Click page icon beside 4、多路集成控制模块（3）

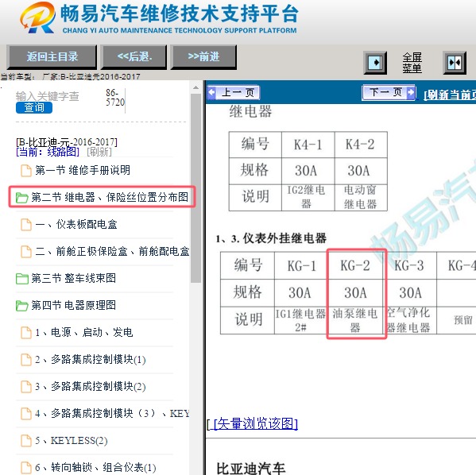[25, 414]
